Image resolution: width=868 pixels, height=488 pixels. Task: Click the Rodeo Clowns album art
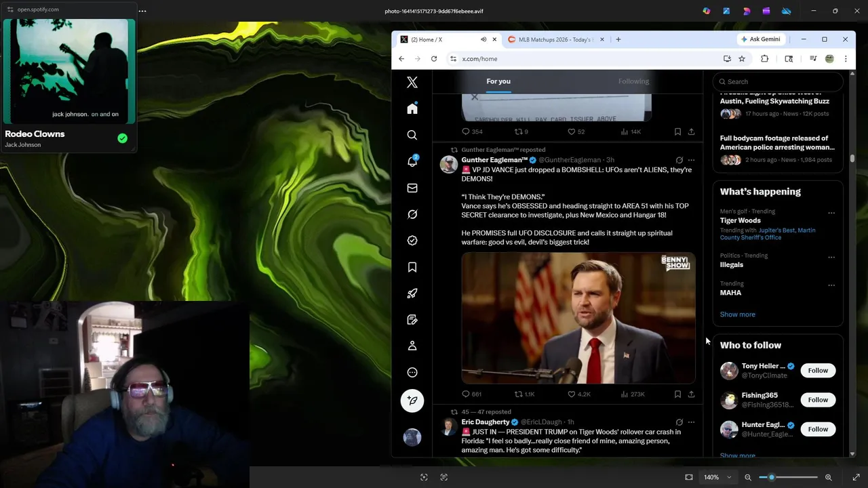(69, 71)
